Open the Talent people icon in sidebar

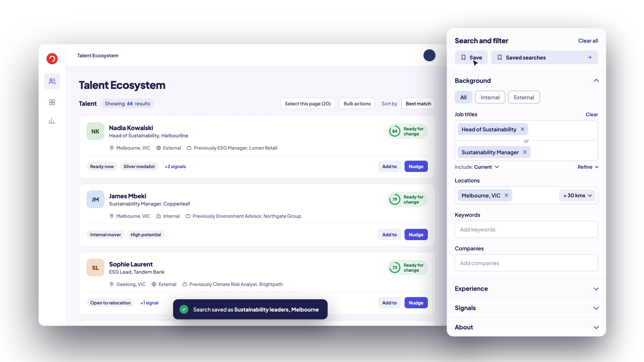(x=52, y=81)
